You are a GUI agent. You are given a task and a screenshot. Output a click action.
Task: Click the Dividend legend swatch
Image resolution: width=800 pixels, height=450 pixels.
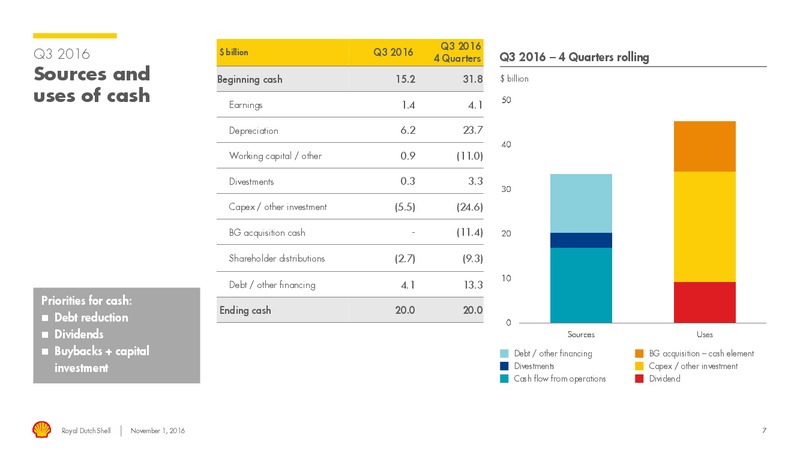[639, 379]
